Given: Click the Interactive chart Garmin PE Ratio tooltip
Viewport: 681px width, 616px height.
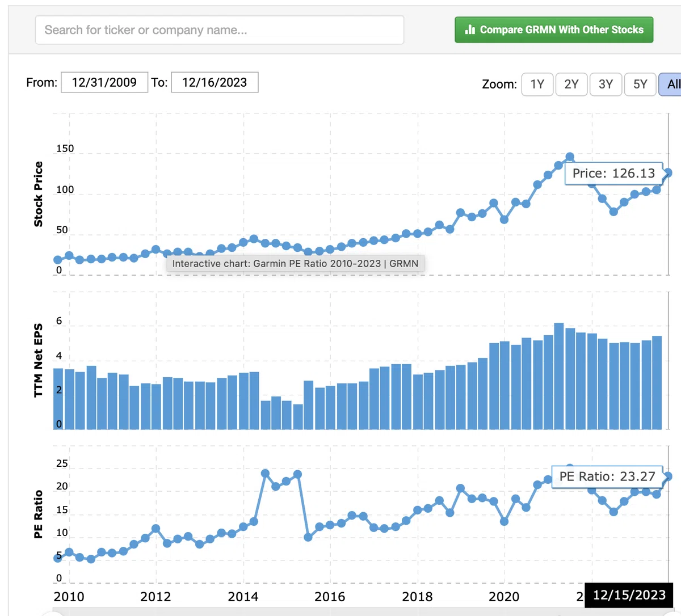Looking at the screenshot, I should (295, 264).
